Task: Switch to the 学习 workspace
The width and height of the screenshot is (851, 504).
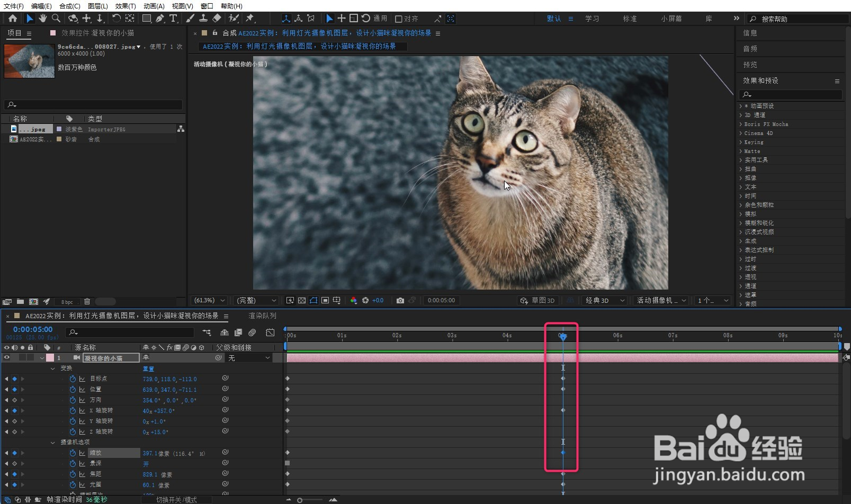Action: [x=592, y=19]
